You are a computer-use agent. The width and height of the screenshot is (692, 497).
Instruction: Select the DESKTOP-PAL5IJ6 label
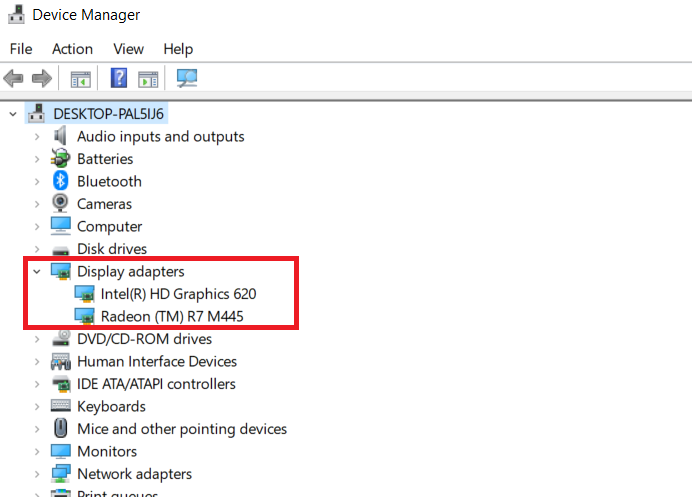point(109,114)
